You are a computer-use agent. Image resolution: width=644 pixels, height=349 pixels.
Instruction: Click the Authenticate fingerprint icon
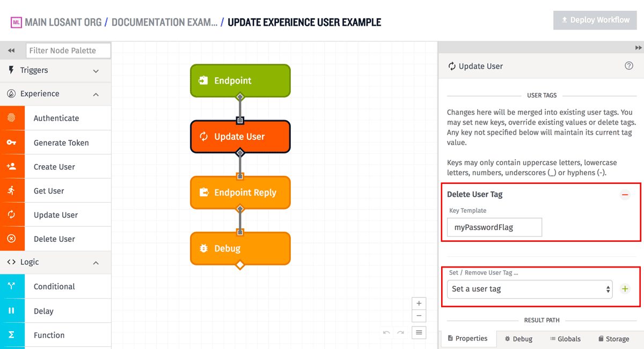[12, 118]
